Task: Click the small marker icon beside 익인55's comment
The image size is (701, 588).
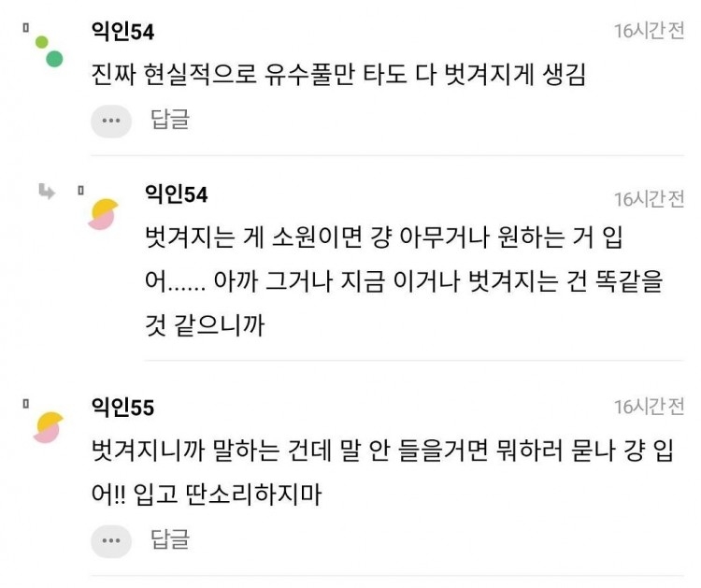Action: [26, 403]
